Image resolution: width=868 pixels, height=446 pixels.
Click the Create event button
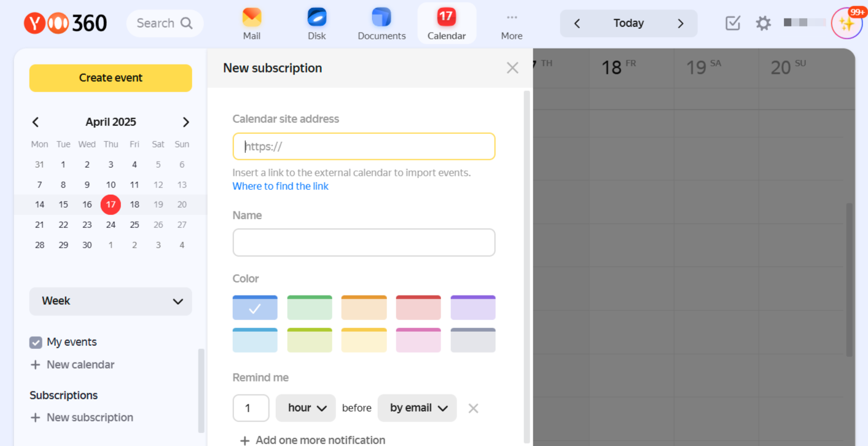coord(111,78)
